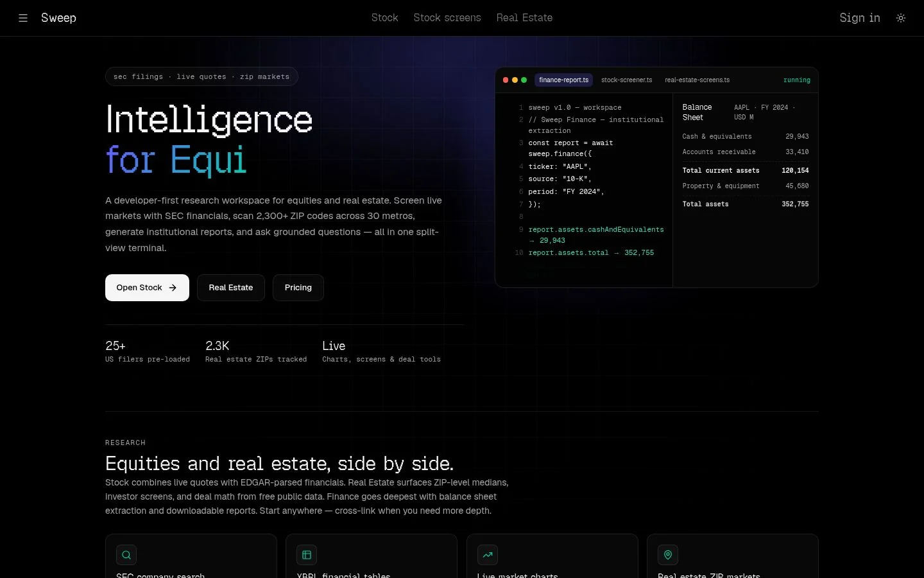Click the 'Live' charts stat

click(381, 352)
